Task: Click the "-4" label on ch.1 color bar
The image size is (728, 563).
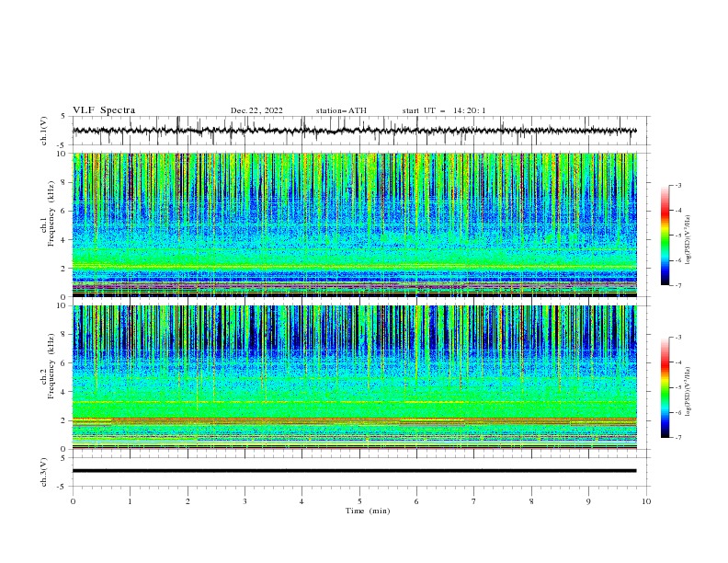Action: tap(678, 211)
